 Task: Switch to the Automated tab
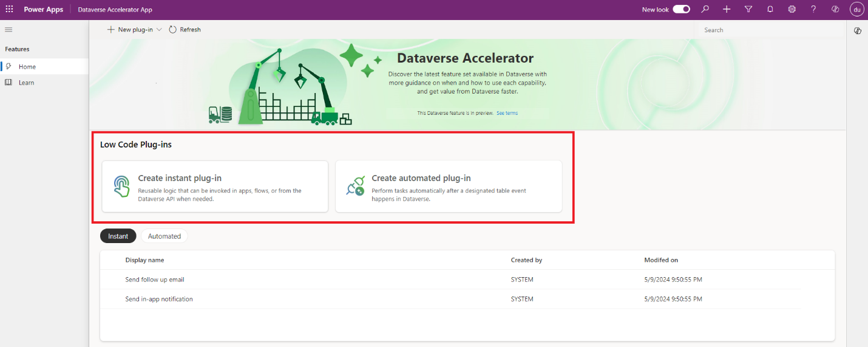(x=164, y=236)
